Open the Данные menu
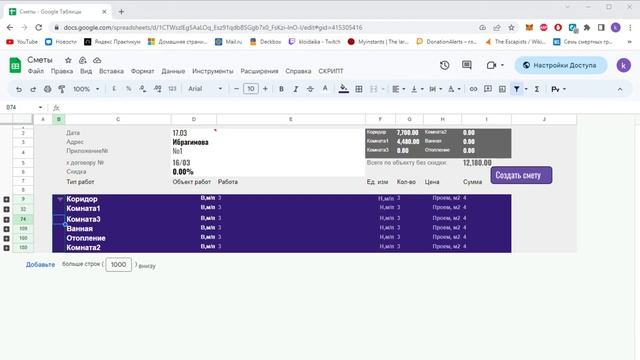The width and height of the screenshot is (640, 360). (x=173, y=71)
